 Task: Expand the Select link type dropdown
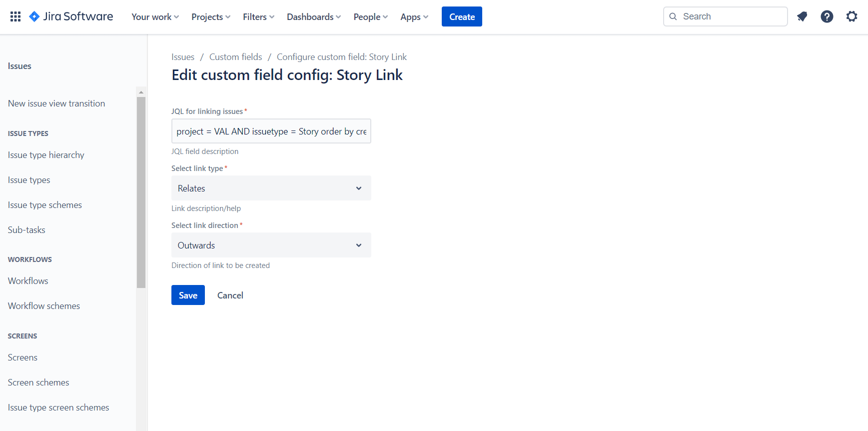point(271,188)
